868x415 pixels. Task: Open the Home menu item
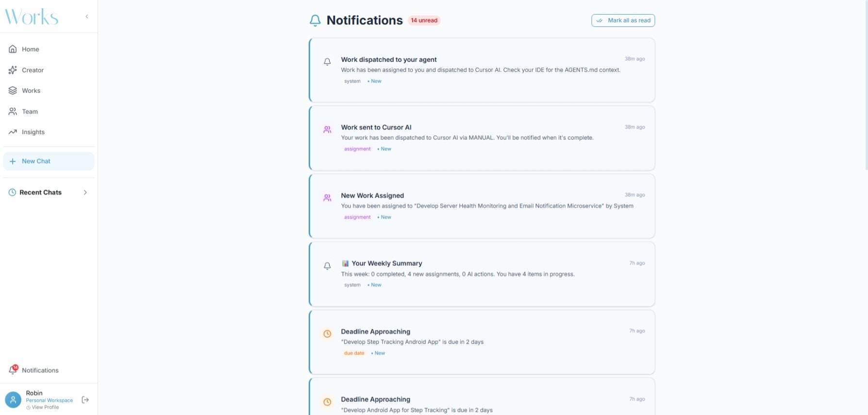(49, 49)
